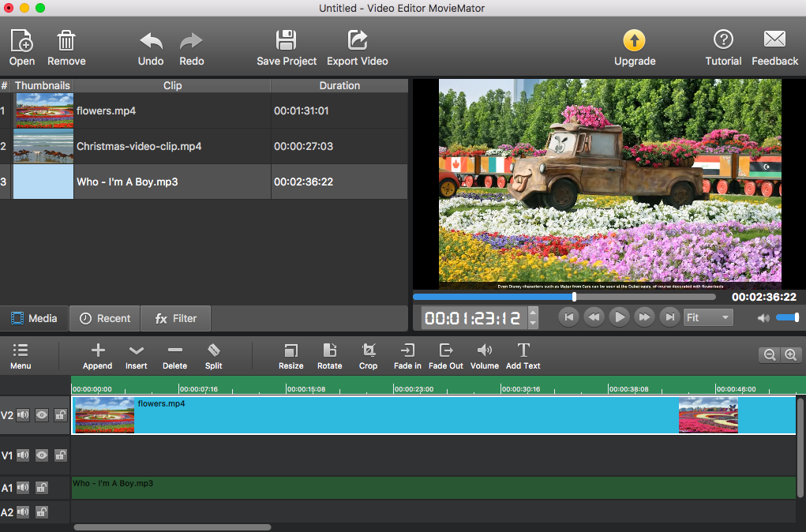Screen dimensions: 806x532
Task: Adjust the preview volume slider
Action: [787, 317]
